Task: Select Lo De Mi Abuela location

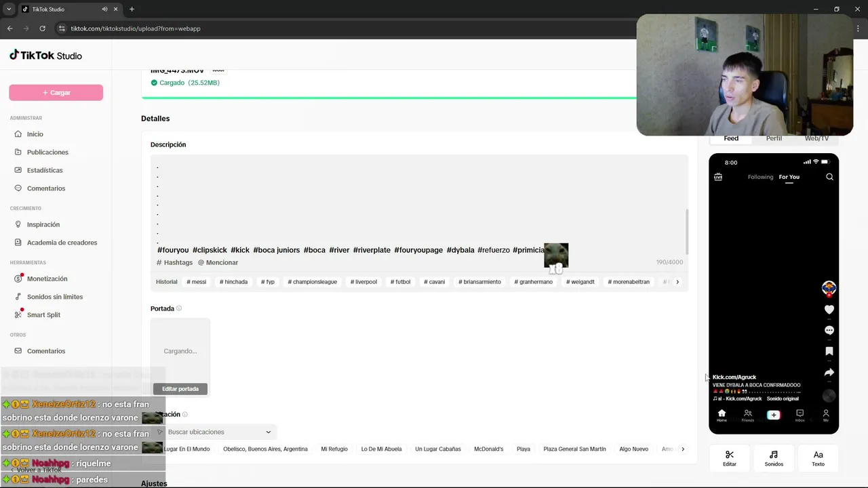Action: [381, 449]
